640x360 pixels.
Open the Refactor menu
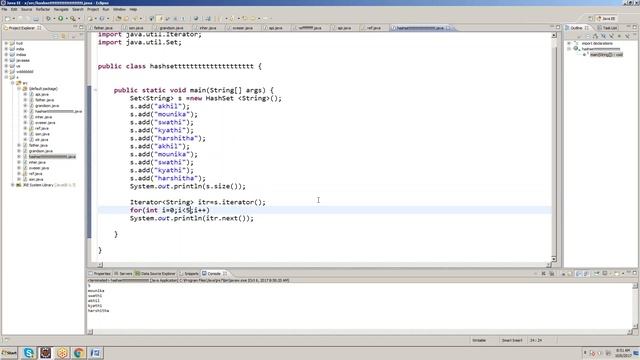click(x=42, y=9)
